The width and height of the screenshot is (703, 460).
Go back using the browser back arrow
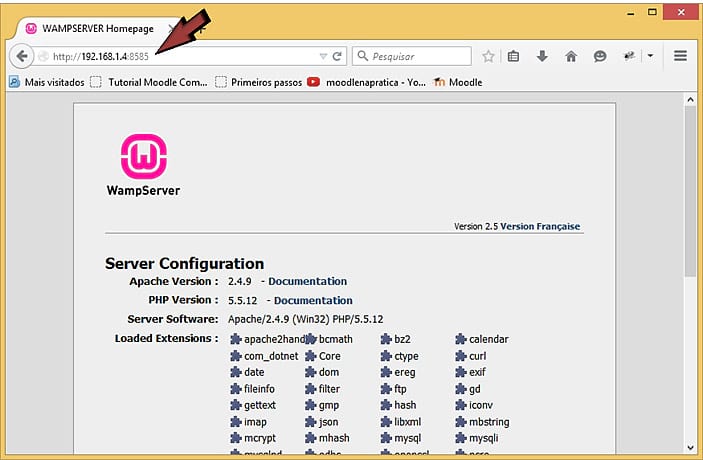21,56
